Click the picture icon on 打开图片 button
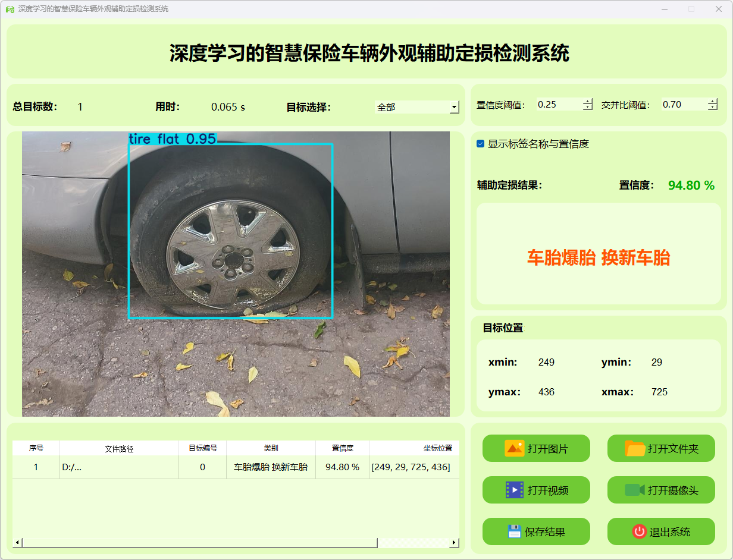This screenshot has height=560, width=733. point(514,448)
